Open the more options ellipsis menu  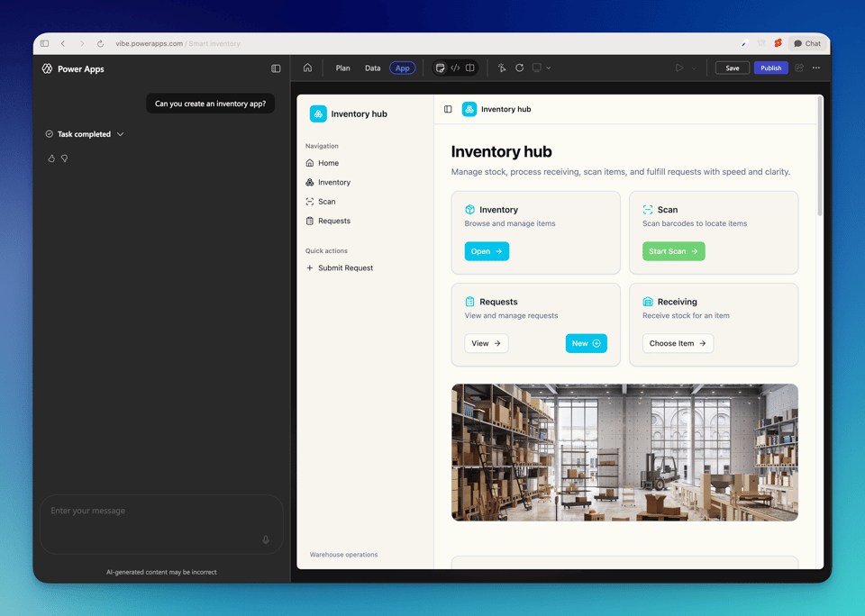point(816,68)
